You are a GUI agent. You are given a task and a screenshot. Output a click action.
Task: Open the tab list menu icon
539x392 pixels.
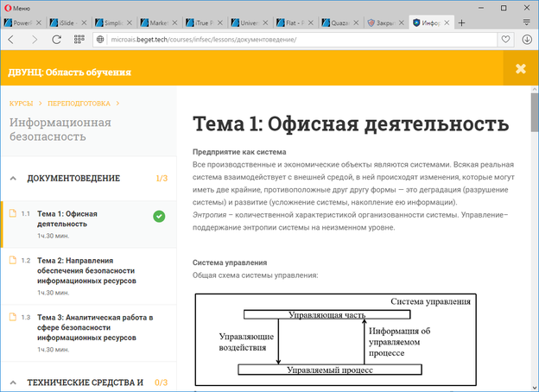(x=526, y=22)
